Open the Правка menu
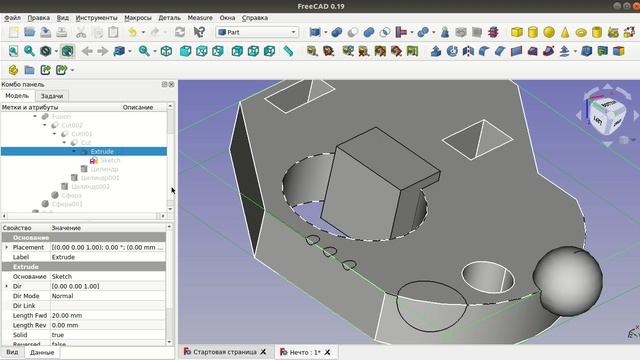Image resolution: width=640 pixels, height=360 pixels. click(x=38, y=18)
